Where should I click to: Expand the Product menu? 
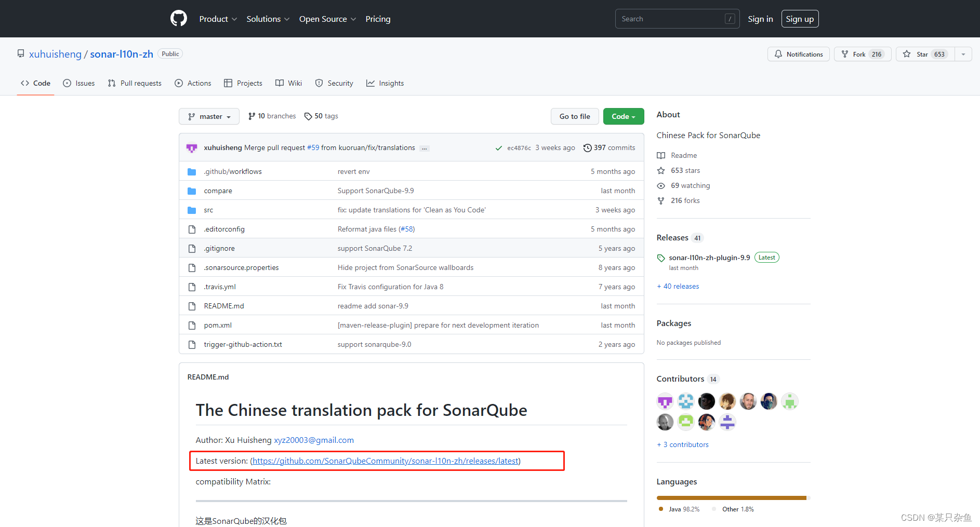pos(218,19)
